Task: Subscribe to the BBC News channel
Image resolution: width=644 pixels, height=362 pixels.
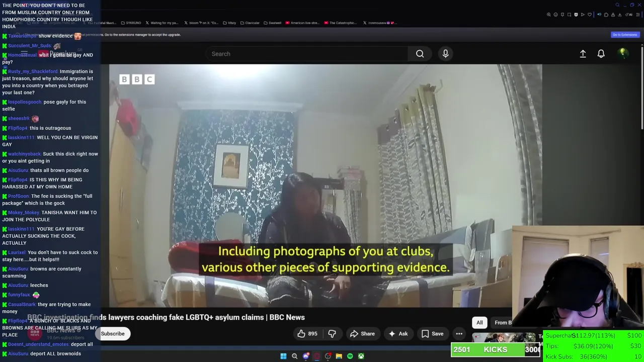Action: click(x=113, y=334)
